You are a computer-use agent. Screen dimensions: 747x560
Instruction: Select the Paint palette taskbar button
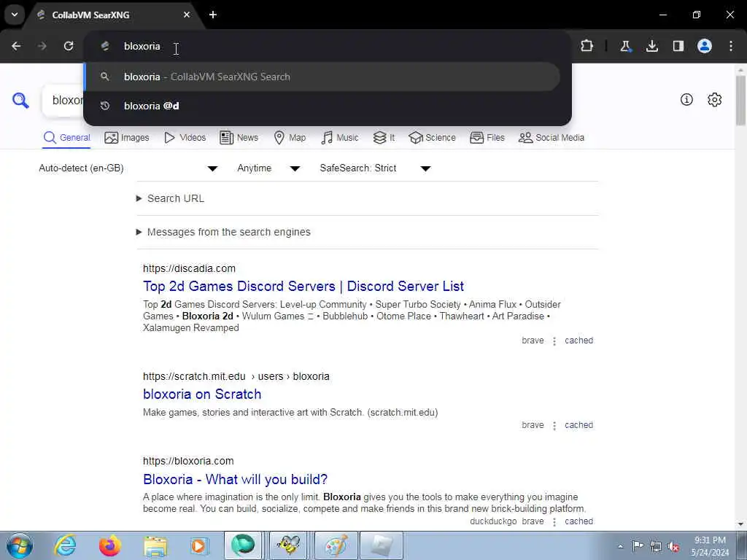tap(336, 545)
